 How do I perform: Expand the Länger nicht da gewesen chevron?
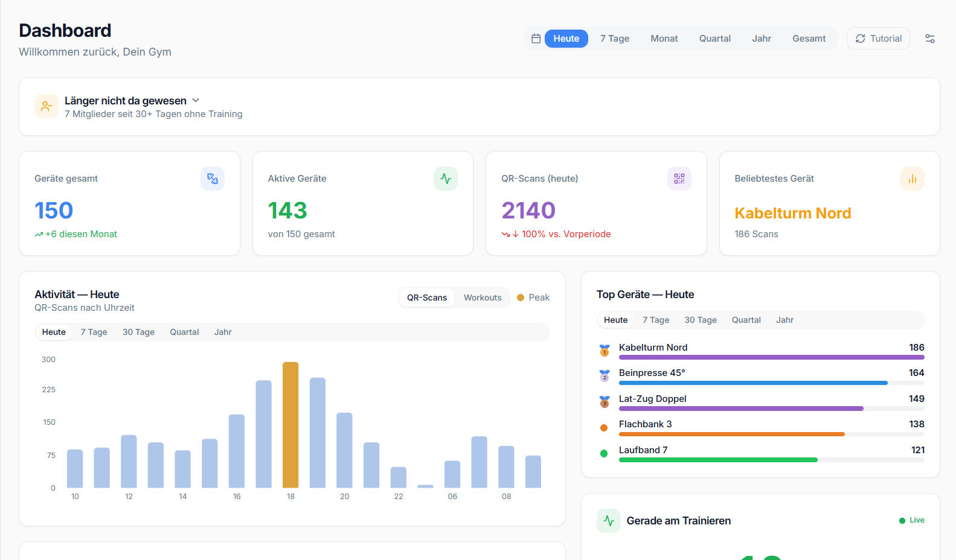tap(196, 100)
